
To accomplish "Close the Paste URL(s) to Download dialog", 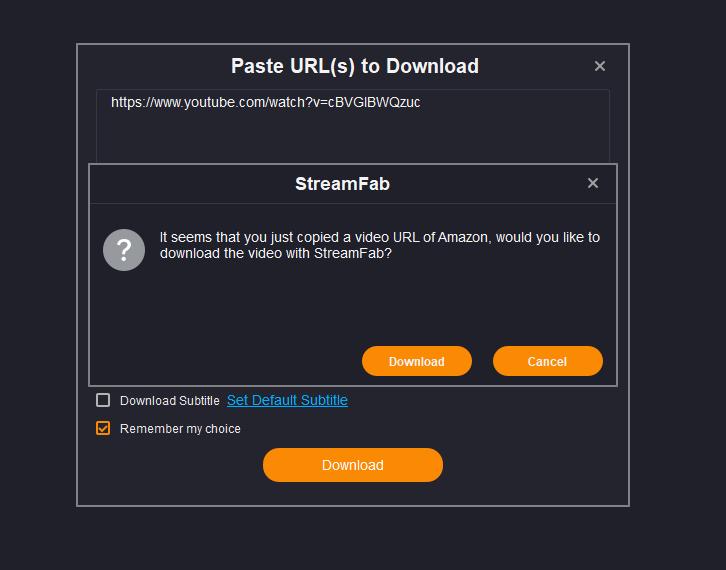I will click(x=600, y=66).
